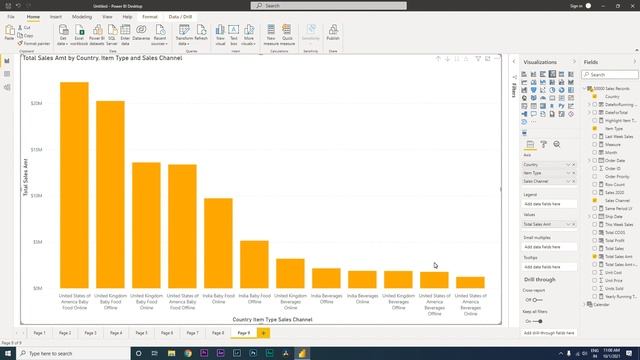Uncheck the Sales Channel field checkbox
Screen dimensions: 640x360
tap(595, 200)
